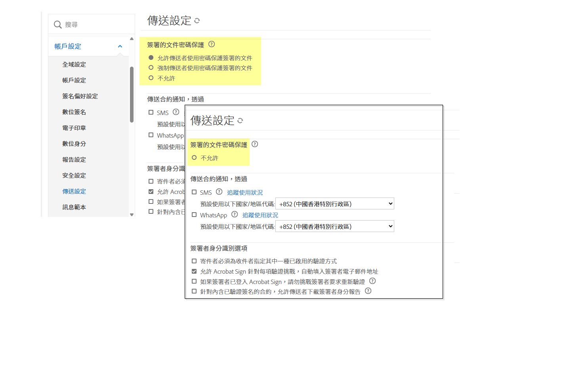Open WhatsApp help icon in front panel
The height and width of the screenshot is (376, 588).
coord(235,215)
